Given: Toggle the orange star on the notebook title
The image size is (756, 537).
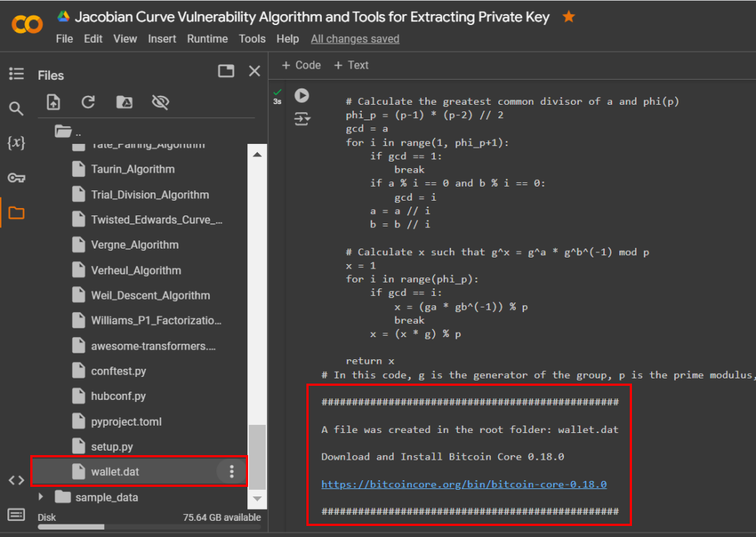Looking at the screenshot, I should tap(569, 17).
